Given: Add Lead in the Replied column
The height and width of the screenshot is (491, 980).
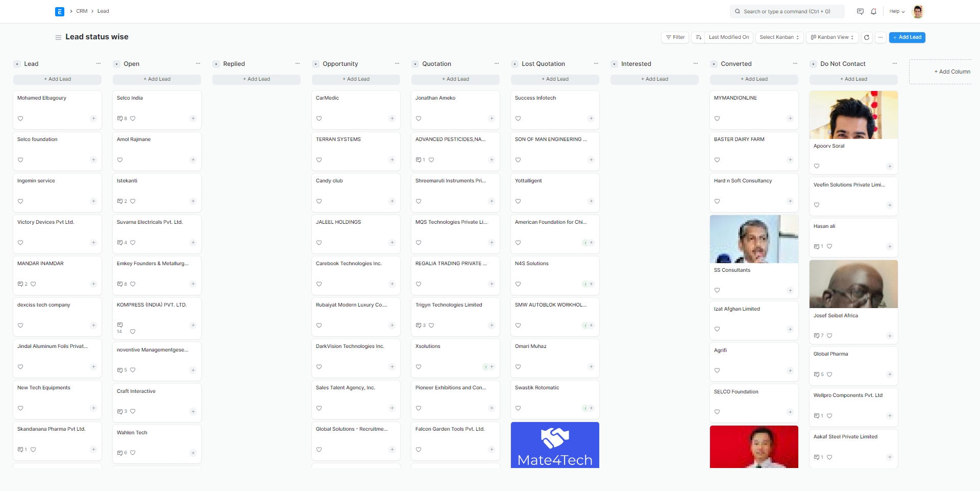Looking at the screenshot, I should tap(256, 79).
